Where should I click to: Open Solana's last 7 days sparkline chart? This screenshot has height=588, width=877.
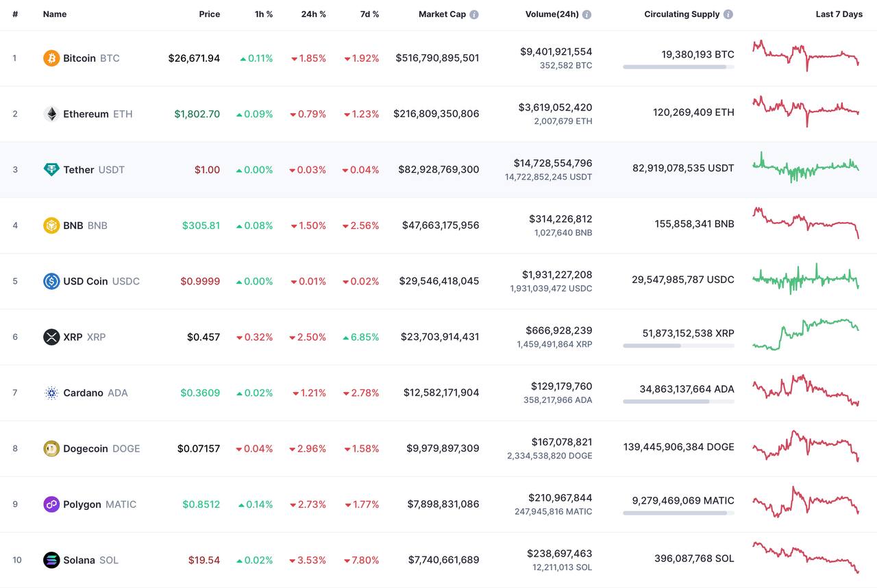click(806, 557)
